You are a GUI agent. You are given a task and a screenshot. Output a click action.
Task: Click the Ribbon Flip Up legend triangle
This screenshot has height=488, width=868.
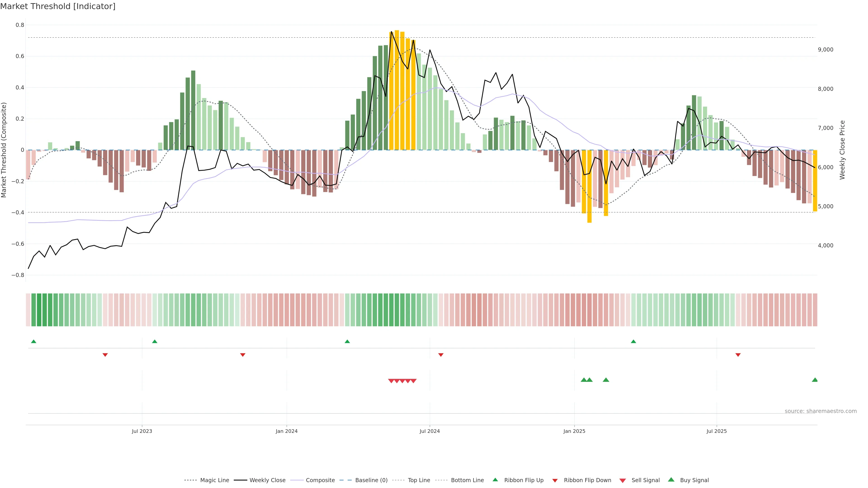click(495, 480)
